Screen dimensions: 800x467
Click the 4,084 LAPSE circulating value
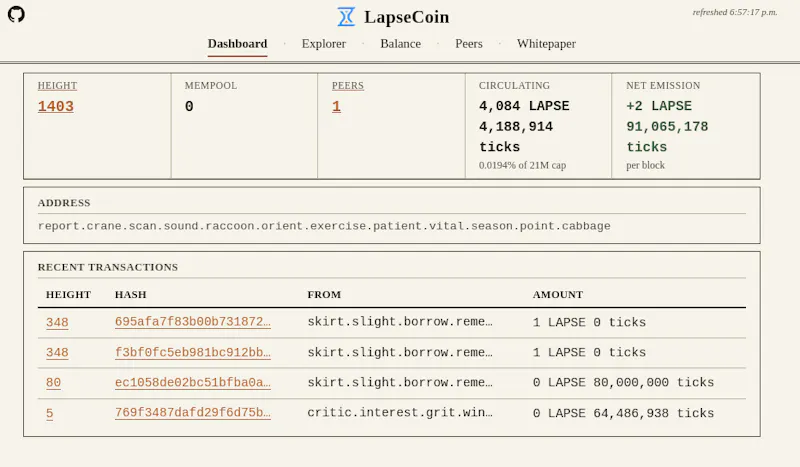[524, 106]
